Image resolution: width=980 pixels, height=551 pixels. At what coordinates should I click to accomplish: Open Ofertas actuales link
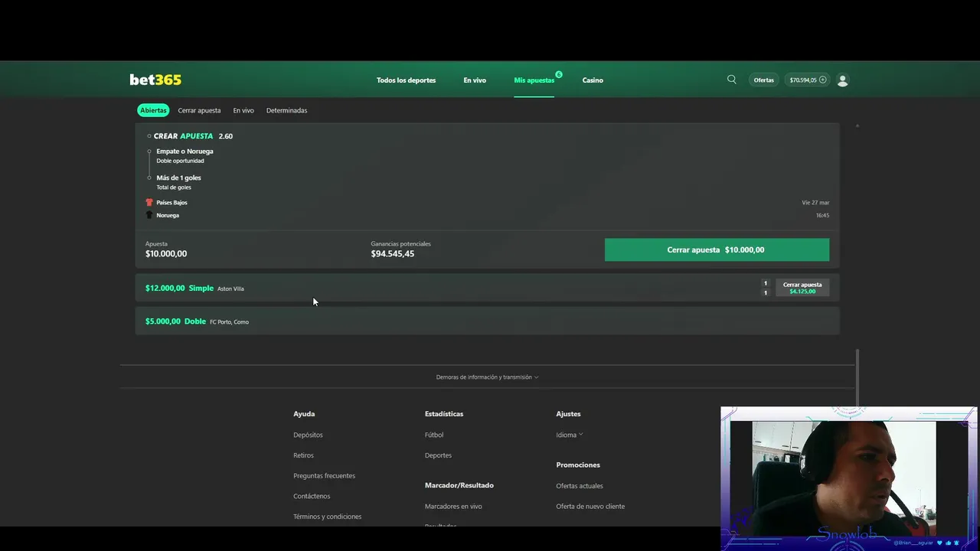(580, 486)
